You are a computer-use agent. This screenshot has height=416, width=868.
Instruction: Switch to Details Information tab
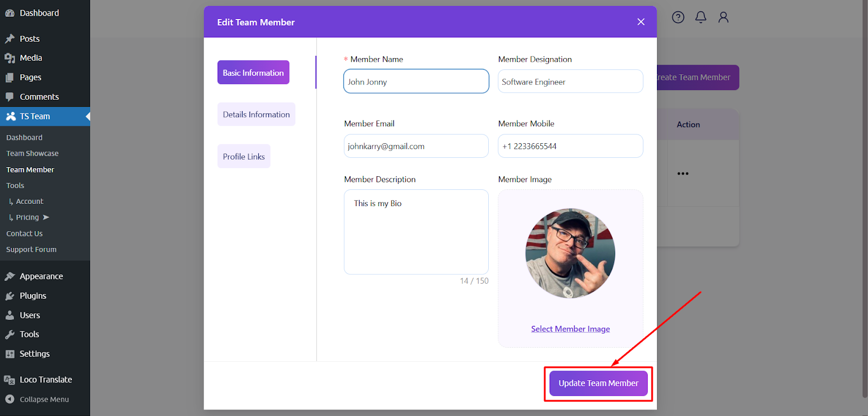pos(256,114)
